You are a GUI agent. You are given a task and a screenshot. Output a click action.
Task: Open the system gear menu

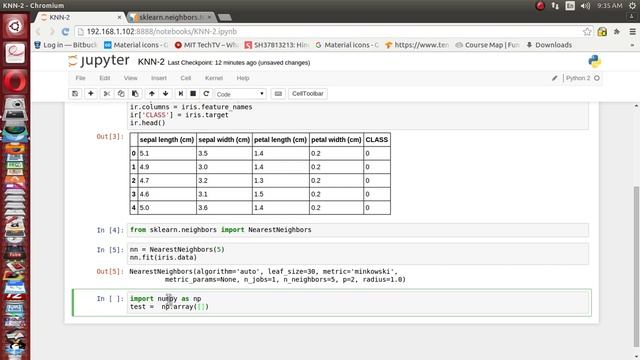(x=632, y=6)
